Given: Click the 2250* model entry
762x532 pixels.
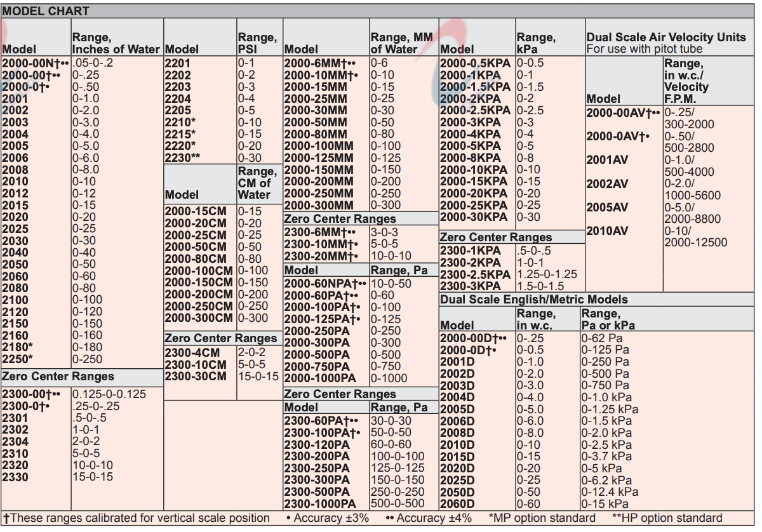Looking at the screenshot, I should (17, 359).
